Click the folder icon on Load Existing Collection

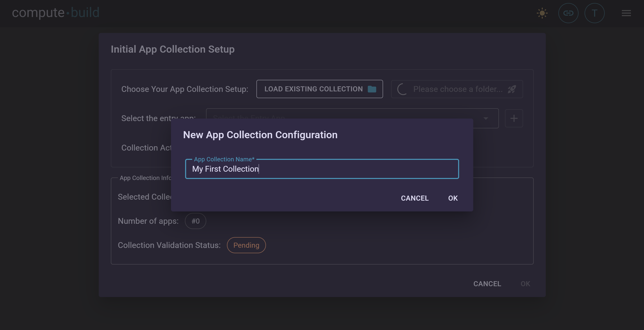point(372,89)
